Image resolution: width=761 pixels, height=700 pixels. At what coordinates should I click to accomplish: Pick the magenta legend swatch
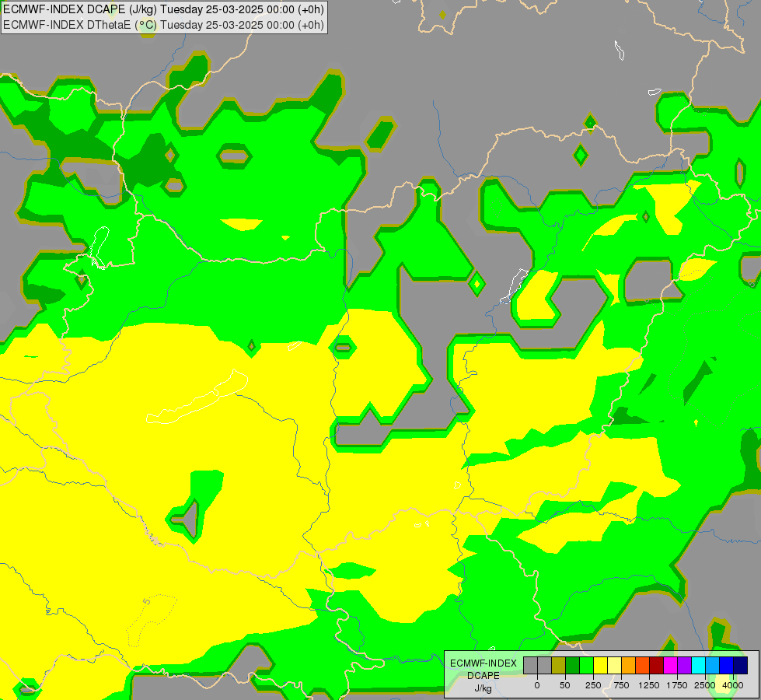[x=671, y=665]
